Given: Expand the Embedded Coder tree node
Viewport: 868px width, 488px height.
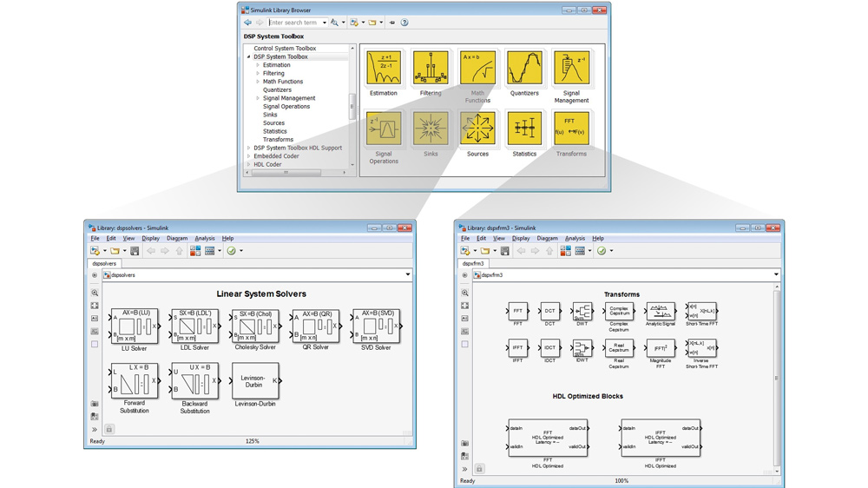Looking at the screenshot, I should pyautogui.click(x=249, y=156).
